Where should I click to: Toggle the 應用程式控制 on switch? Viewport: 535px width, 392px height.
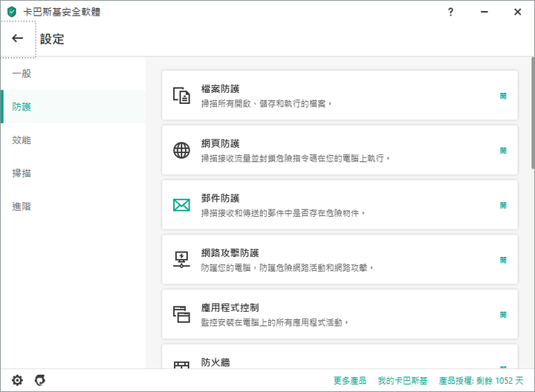(x=503, y=315)
